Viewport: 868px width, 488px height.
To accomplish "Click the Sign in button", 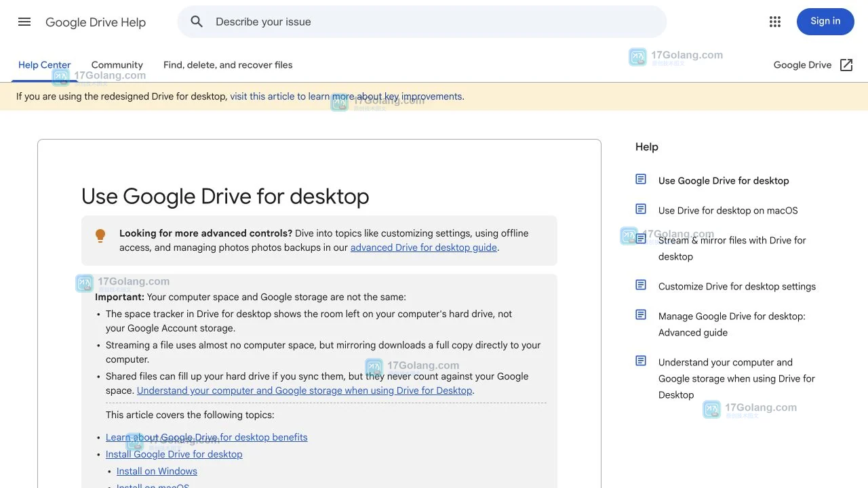I will pos(825,22).
